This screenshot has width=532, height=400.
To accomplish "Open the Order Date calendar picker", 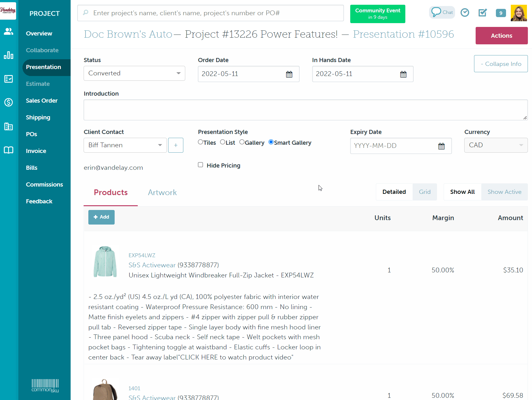I will (289, 74).
